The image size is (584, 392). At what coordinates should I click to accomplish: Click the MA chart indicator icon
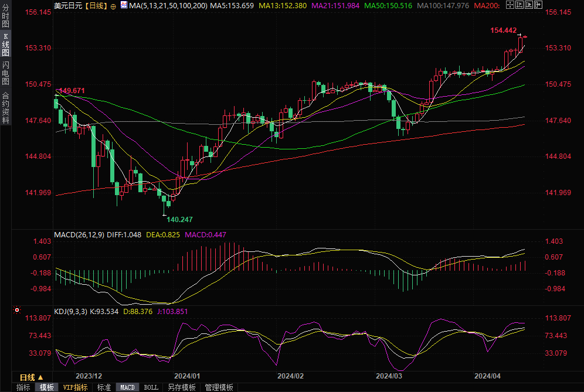click(x=123, y=5)
